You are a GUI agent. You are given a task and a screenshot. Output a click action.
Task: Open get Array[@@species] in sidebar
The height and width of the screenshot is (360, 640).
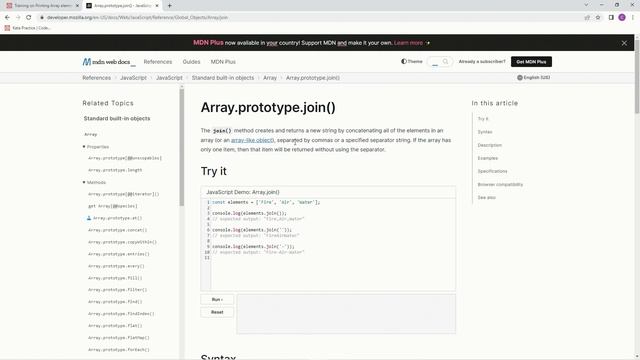113,206
